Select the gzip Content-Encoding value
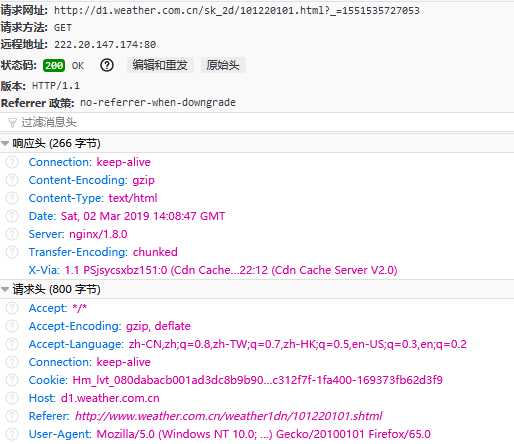 [x=143, y=180]
